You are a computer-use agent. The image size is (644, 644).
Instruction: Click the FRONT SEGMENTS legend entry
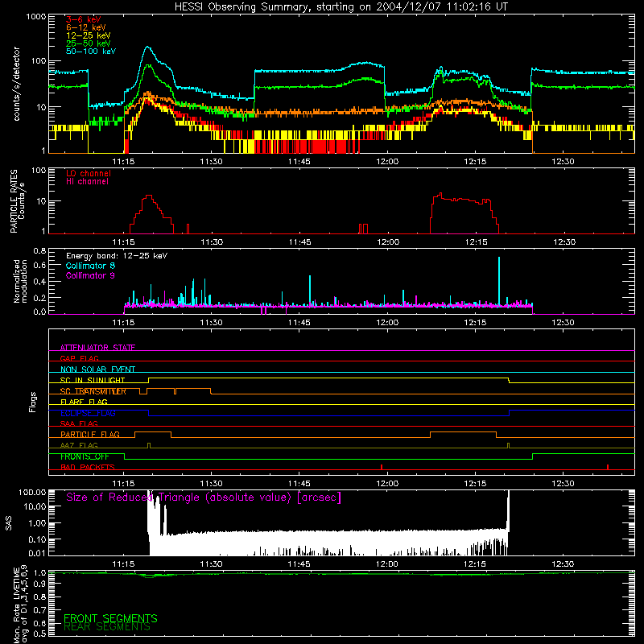click(x=110, y=618)
